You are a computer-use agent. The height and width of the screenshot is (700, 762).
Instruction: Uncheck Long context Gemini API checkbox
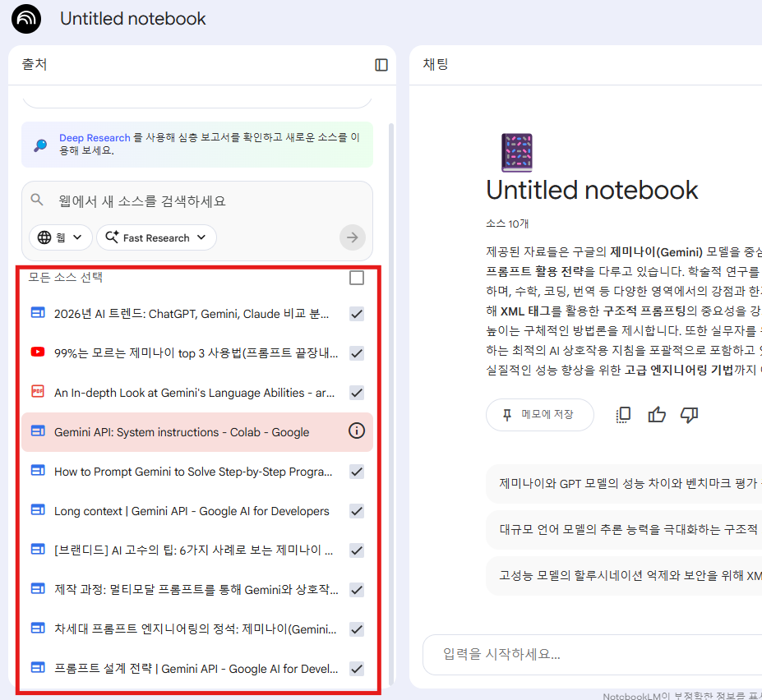pos(357,511)
